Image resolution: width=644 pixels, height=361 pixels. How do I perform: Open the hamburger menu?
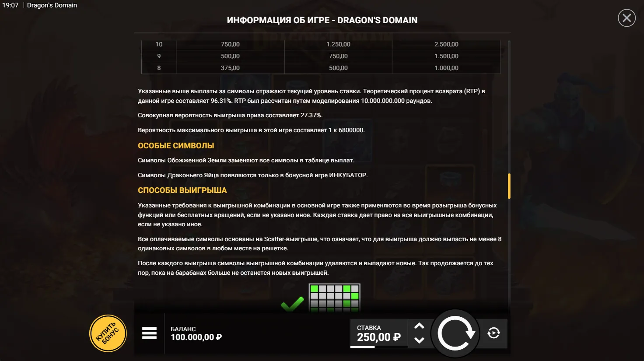tap(149, 333)
